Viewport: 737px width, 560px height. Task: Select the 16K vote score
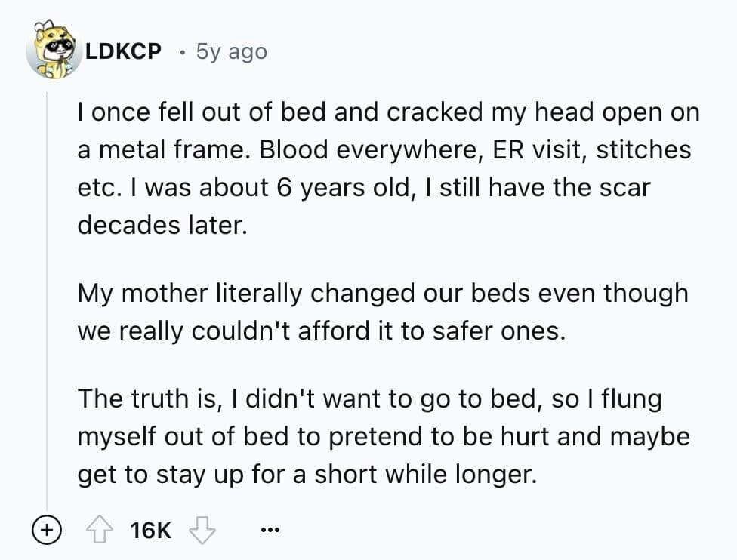click(150, 531)
